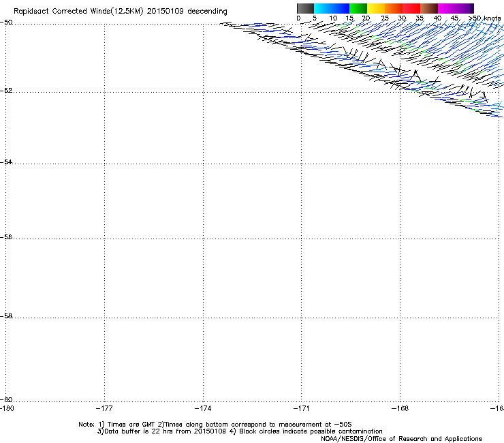This screenshot has height=443, width=504.
Task: Click the cyan 5-10 knots color swatch
Action: tap(323, 8)
